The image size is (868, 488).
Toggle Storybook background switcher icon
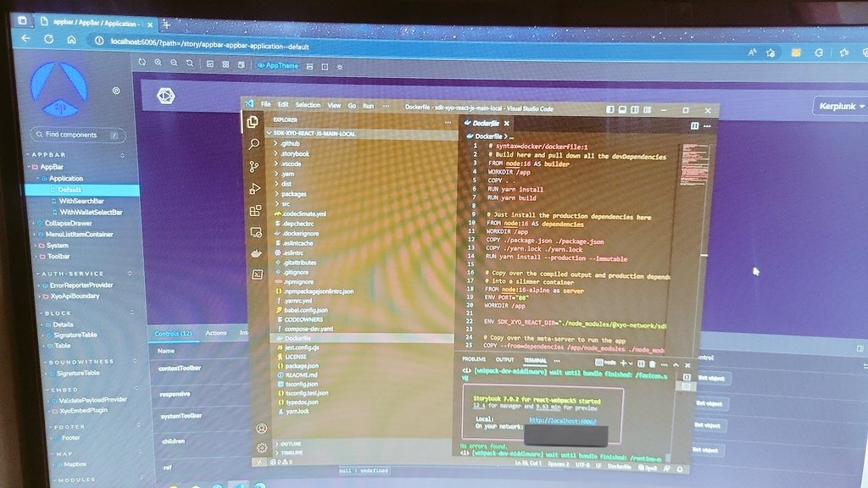tap(210, 64)
